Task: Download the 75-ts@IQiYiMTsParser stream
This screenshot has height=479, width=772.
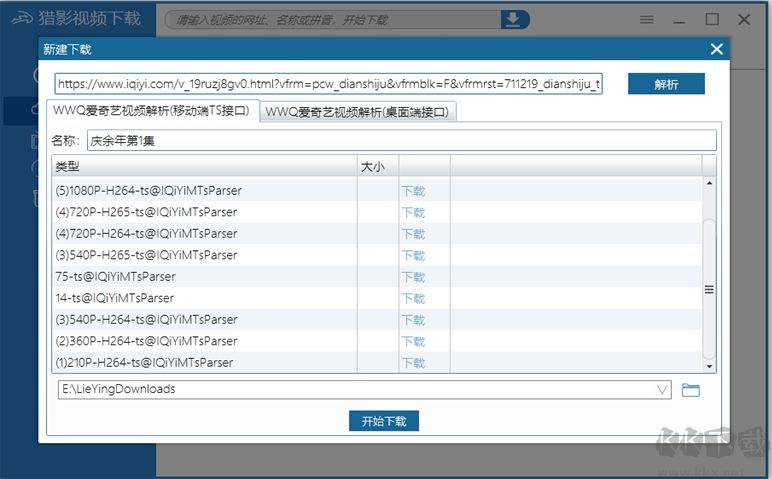Action: coord(413,277)
